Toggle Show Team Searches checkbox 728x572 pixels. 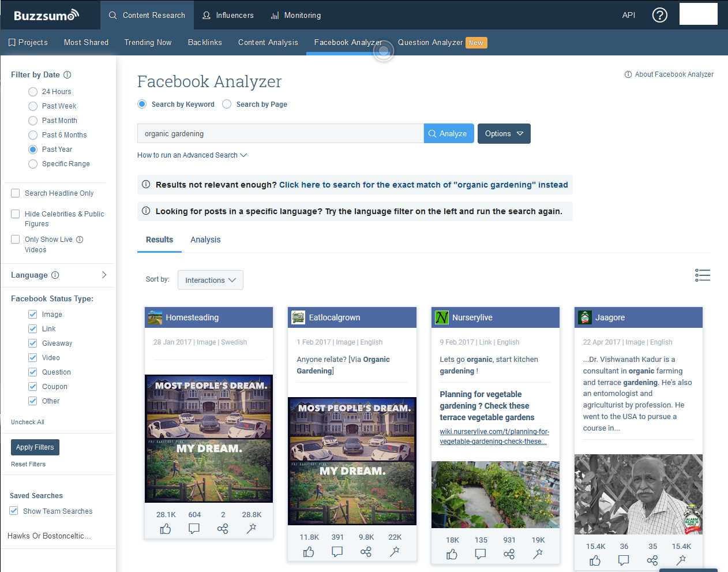14,511
